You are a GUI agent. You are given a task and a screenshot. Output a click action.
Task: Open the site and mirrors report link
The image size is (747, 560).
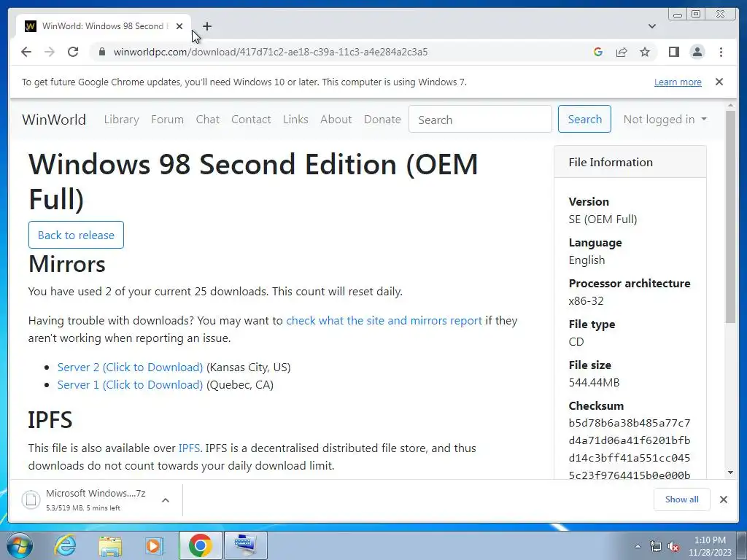pyautogui.click(x=384, y=321)
